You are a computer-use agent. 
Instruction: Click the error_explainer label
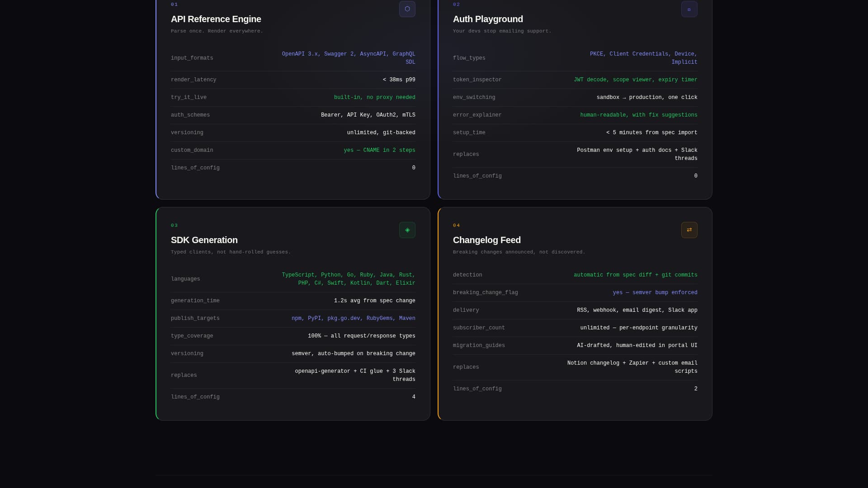click(x=477, y=115)
